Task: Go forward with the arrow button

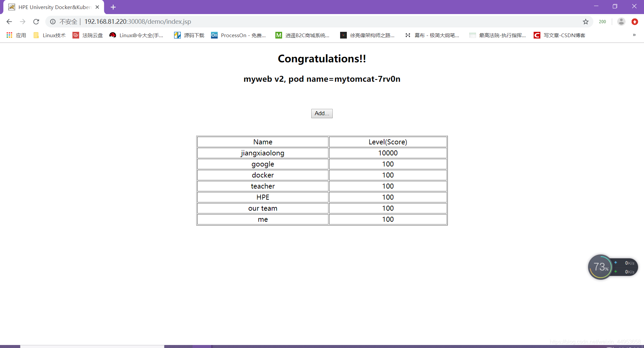Action: pos(22,22)
